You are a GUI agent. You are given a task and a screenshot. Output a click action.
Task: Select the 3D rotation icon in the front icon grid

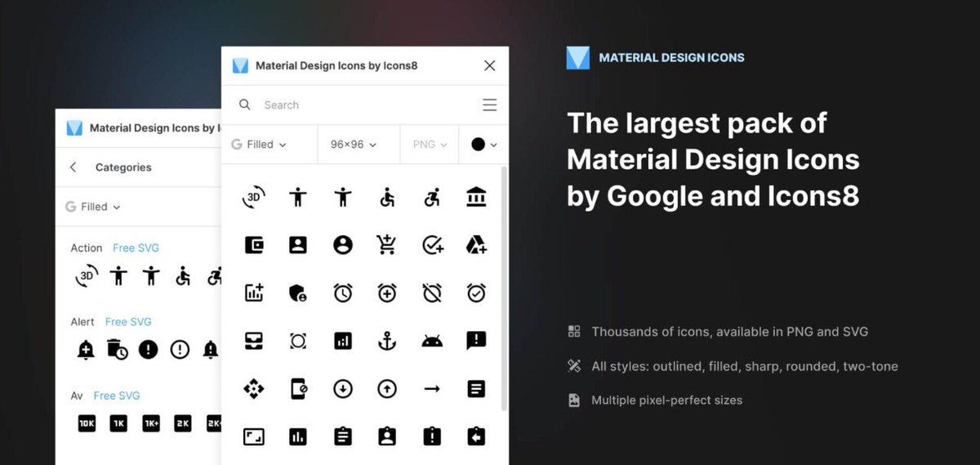[x=254, y=197]
